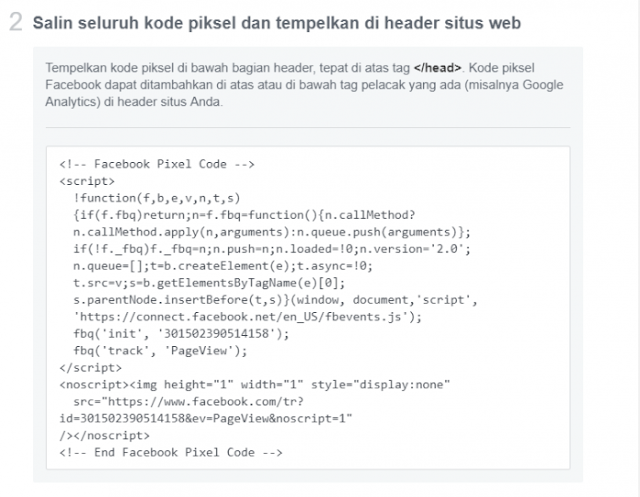Screen dimensions: 640x497
Task: Click the </head> tag text in instructions
Action: tap(437, 68)
